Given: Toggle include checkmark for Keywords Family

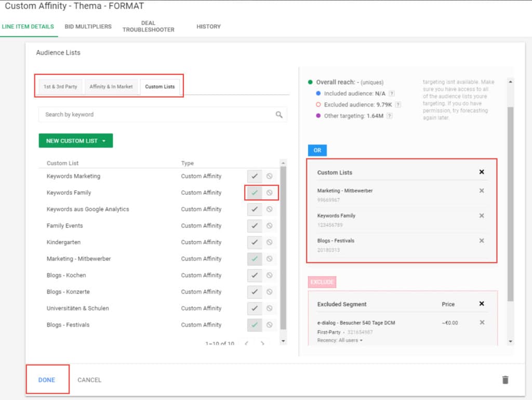Looking at the screenshot, I should (254, 193).
